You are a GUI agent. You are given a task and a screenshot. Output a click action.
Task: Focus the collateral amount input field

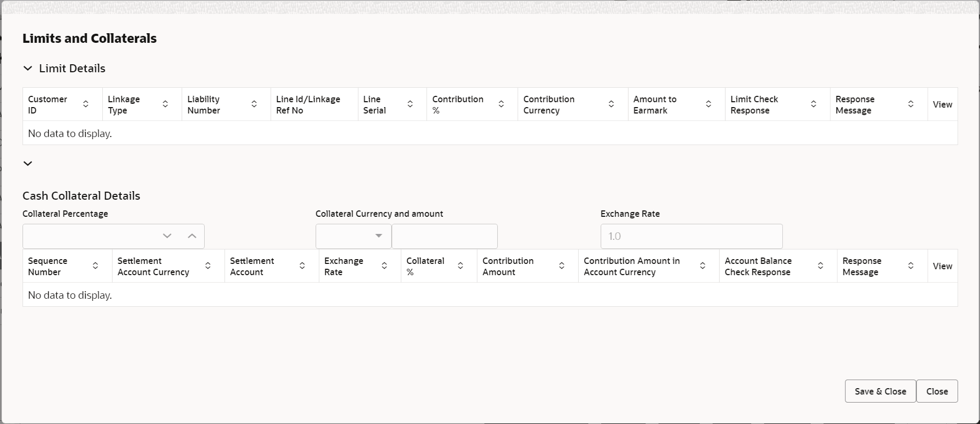click(x=445, y=236)
